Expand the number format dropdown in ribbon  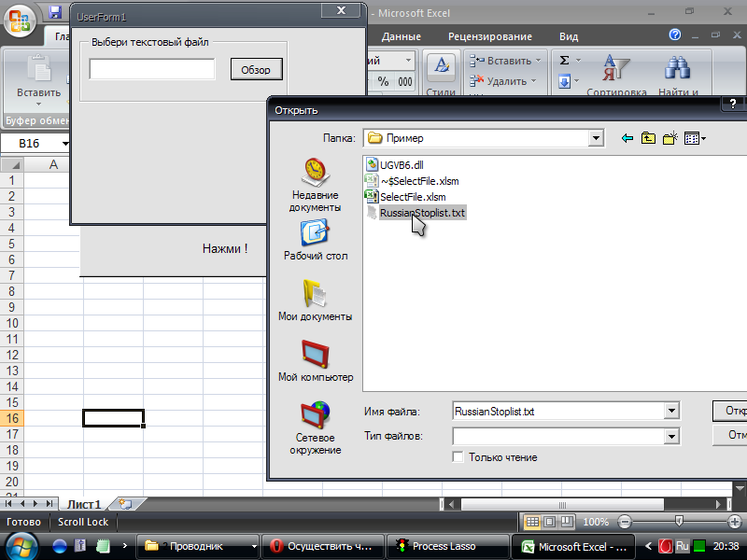coord(408,61)
